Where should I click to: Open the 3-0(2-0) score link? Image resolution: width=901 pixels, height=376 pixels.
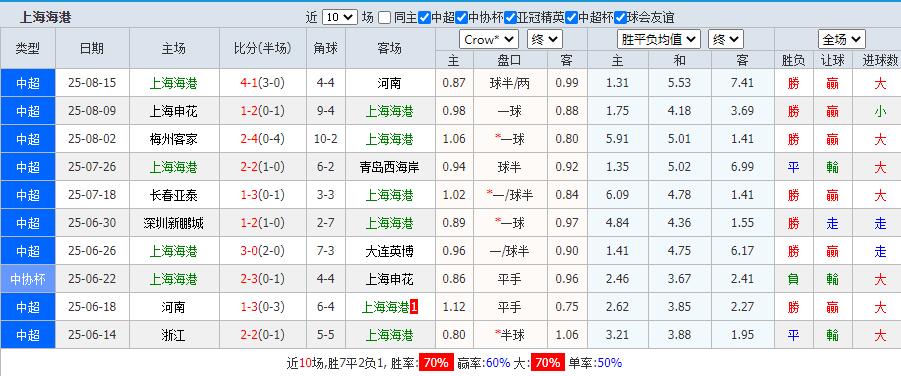[263, 251]
